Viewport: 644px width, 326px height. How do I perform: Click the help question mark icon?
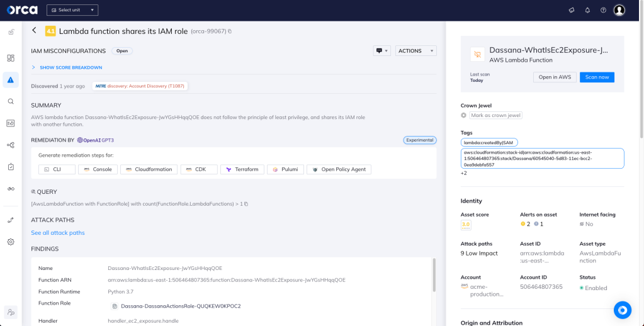603,10
